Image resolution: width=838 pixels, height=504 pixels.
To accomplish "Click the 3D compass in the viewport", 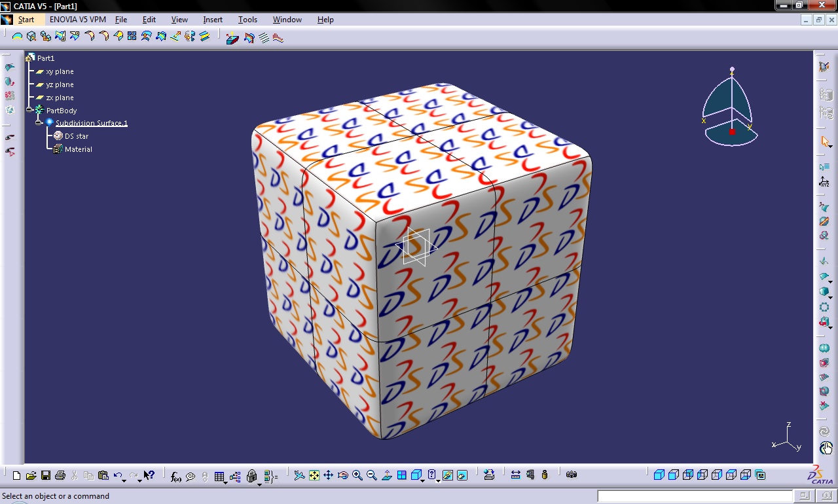I will tap(730, 107).
